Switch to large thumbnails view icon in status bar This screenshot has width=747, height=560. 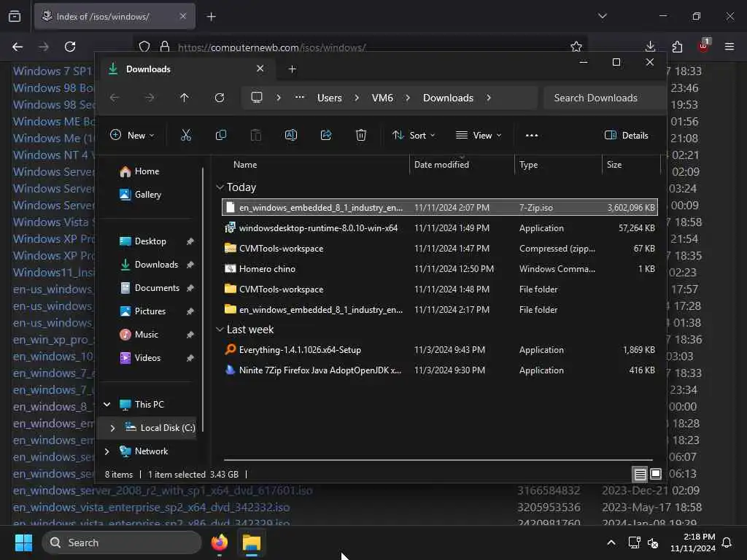(656, 474)
